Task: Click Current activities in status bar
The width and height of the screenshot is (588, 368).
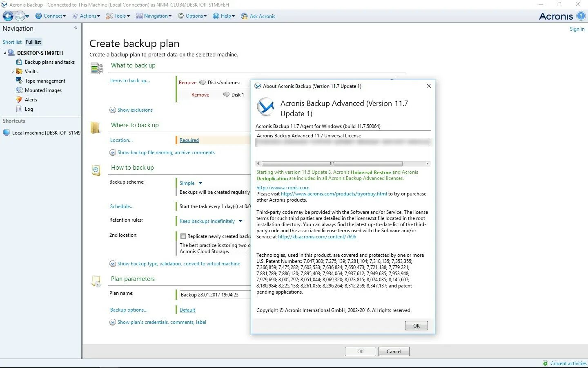Action: 568,364
